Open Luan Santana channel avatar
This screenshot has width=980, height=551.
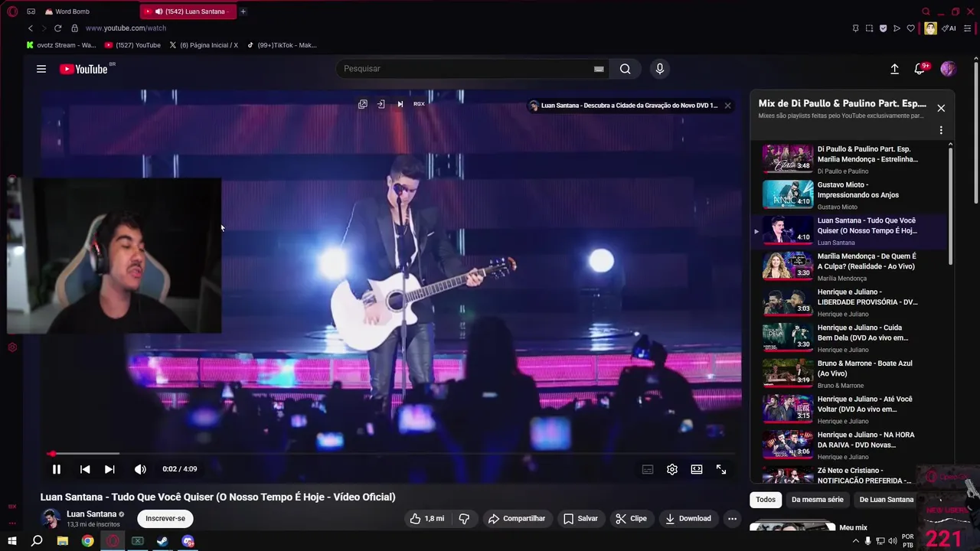coord(51,518)
